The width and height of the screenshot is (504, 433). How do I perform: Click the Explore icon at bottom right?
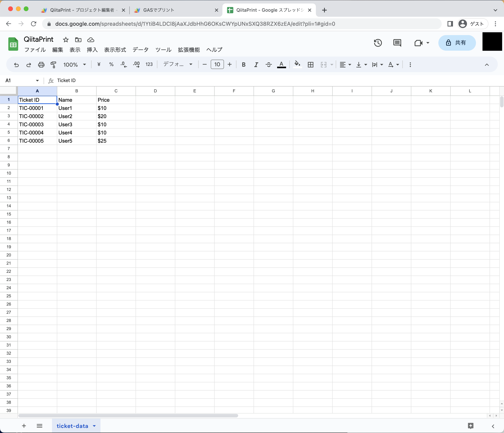pos(471,426)
